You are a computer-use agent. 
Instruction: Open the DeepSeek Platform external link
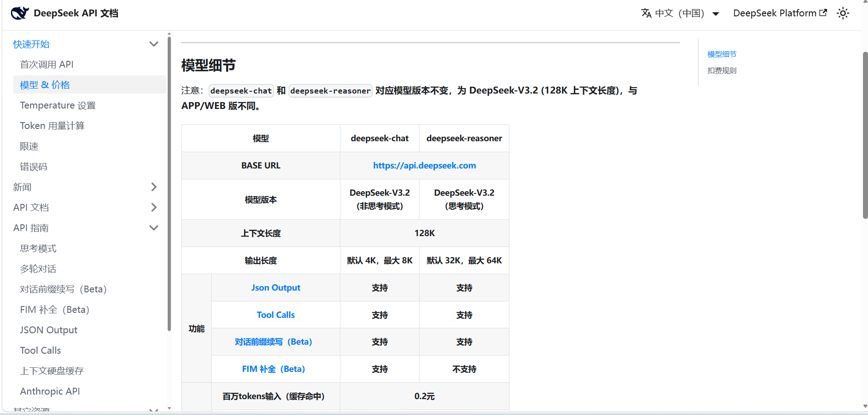(780, 13)
